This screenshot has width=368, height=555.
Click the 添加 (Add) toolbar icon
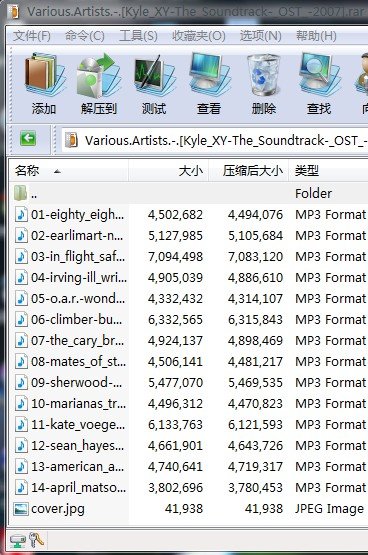(45, 75)
